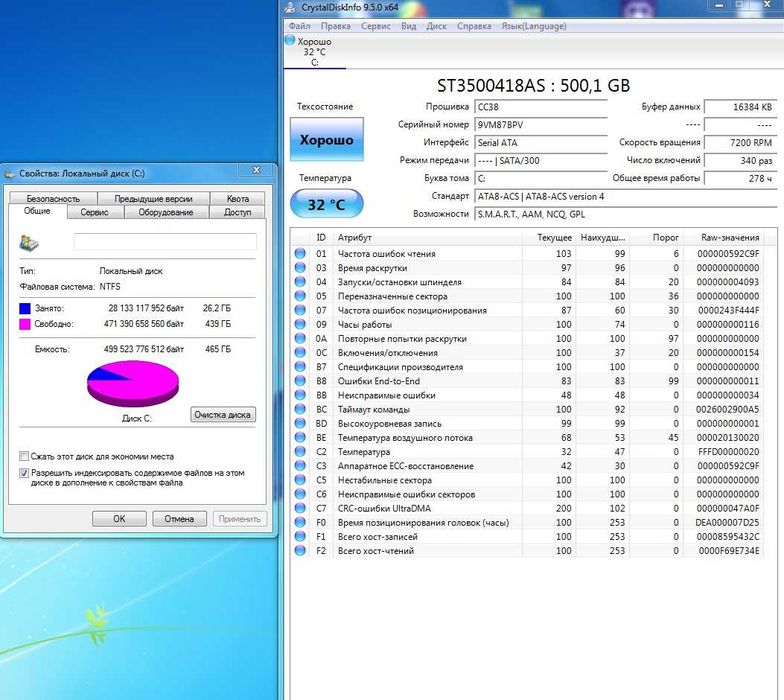Open the Вид menu
The width and height of the screenshot is (784, 700).
coord(408,26)
